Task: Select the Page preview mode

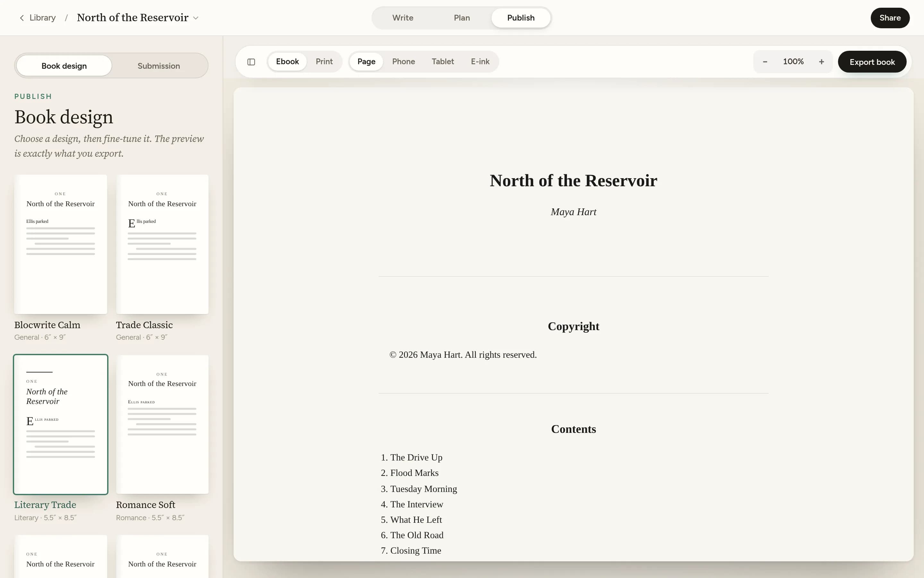Action: (x=366, y=62)
